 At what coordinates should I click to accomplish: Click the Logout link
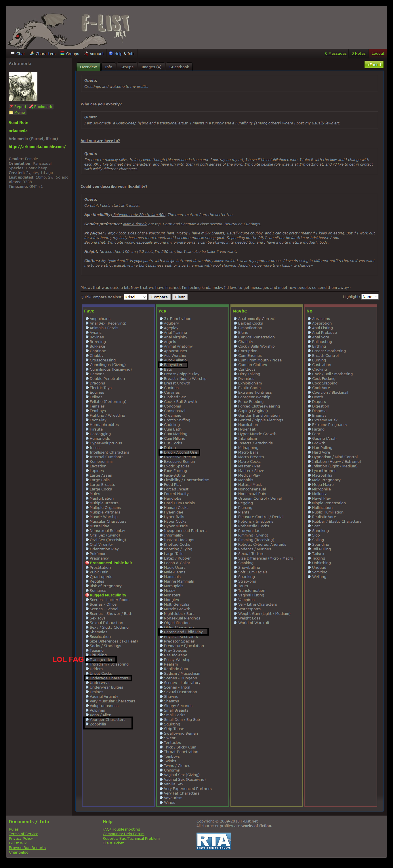[x=378, y=53]
